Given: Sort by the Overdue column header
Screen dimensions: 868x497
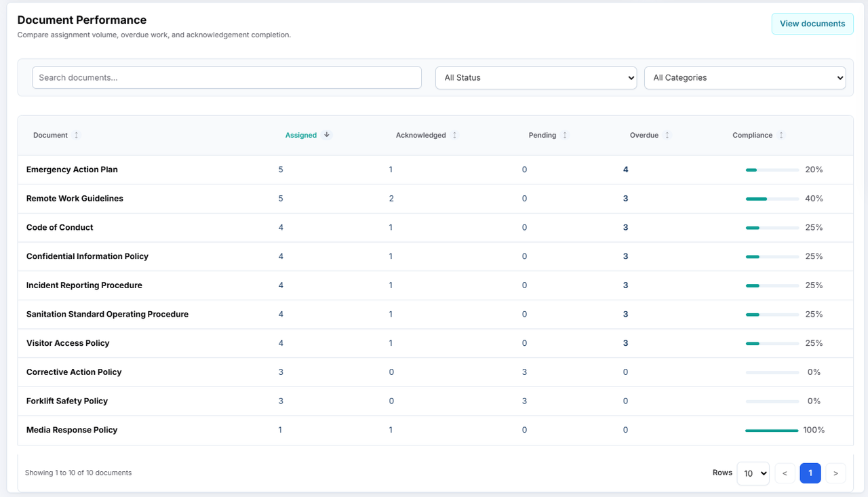Looking at the screenshot, I should 644,135.
